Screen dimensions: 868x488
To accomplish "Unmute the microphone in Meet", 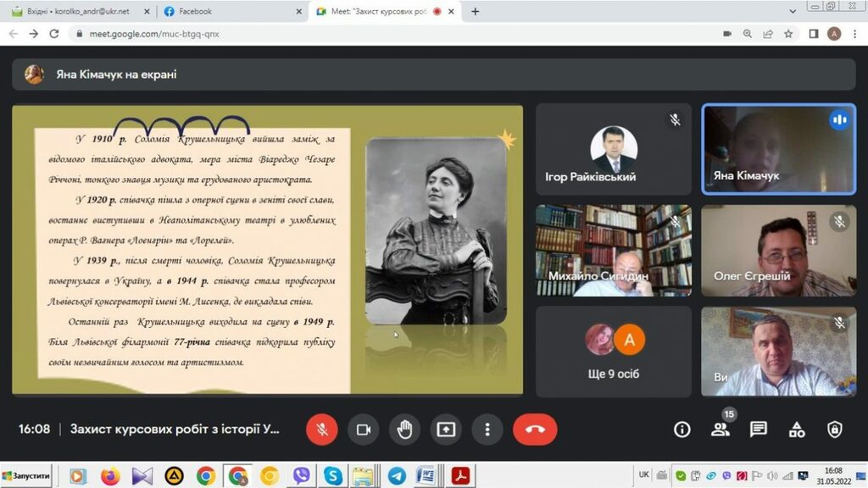I will coord(322,430).
